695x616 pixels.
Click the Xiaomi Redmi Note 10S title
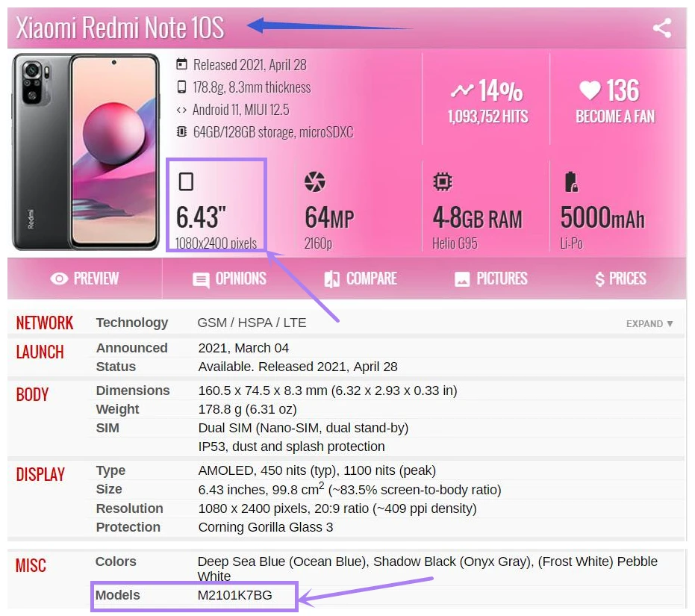119,28
